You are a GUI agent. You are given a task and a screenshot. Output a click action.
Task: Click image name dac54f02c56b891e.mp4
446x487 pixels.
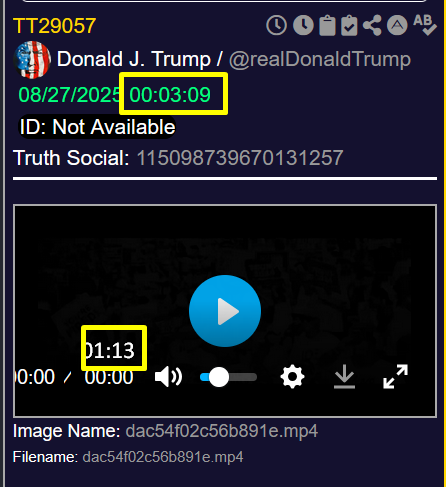point(222,431)
